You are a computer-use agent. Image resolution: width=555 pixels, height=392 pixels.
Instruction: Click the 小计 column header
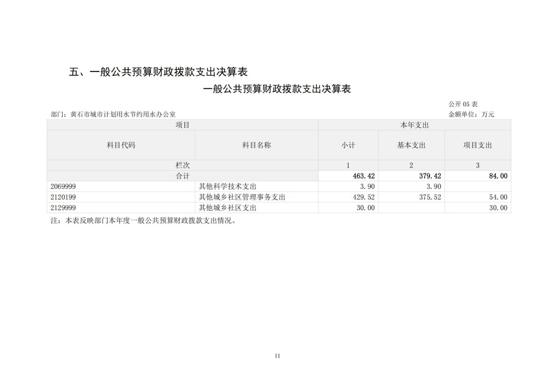point(348,145)
